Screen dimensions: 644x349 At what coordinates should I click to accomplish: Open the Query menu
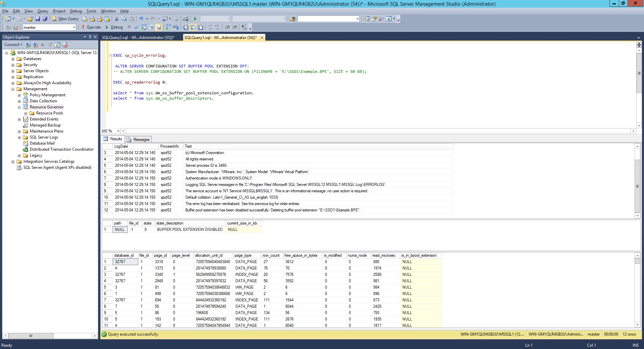coord(43,11)
